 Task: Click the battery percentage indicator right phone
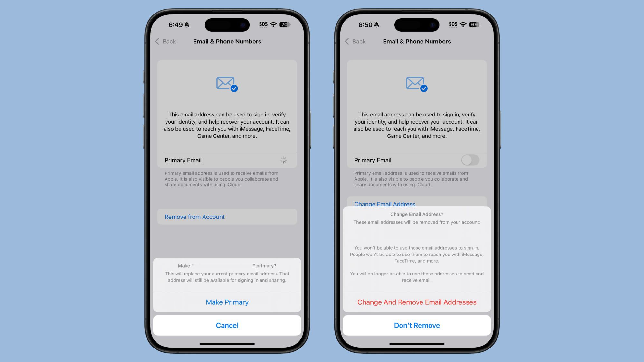(475, 24)
